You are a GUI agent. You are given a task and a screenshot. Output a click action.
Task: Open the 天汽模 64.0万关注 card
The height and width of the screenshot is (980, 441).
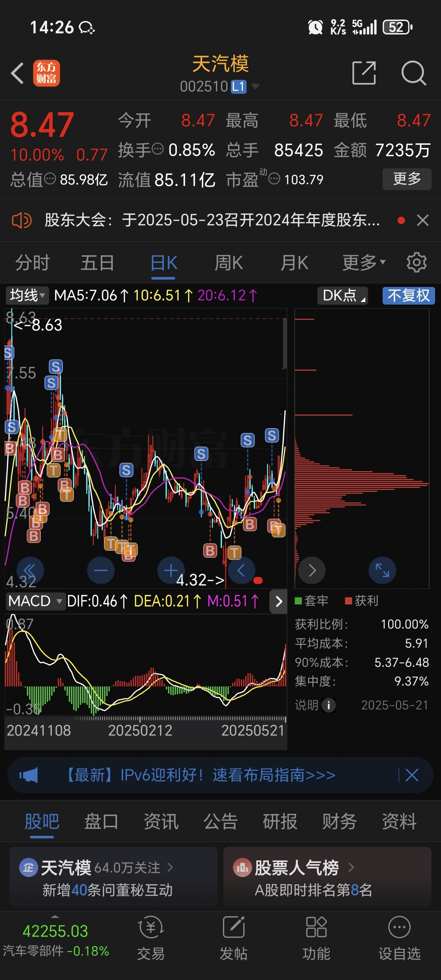pyautogui.click(x=113, y=877)
